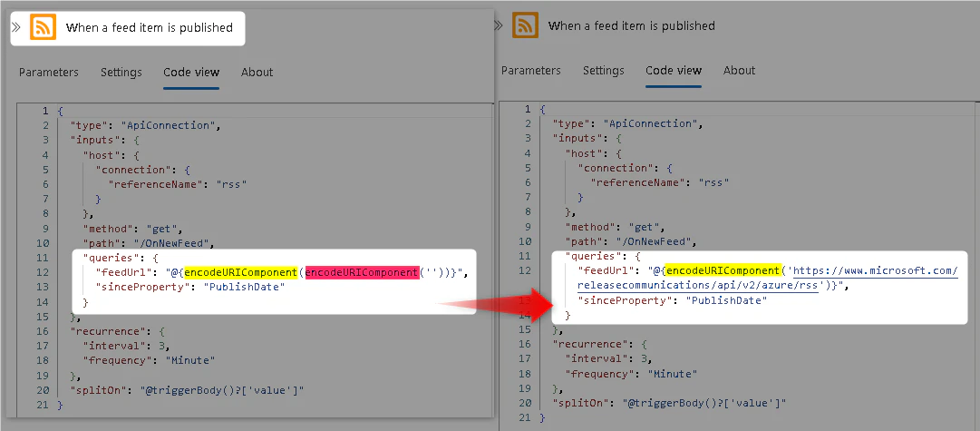Image resolution: width=980 pixels, height=431 pixels.
Task: Open the About tab in the right panel
Action: point(740,70)
